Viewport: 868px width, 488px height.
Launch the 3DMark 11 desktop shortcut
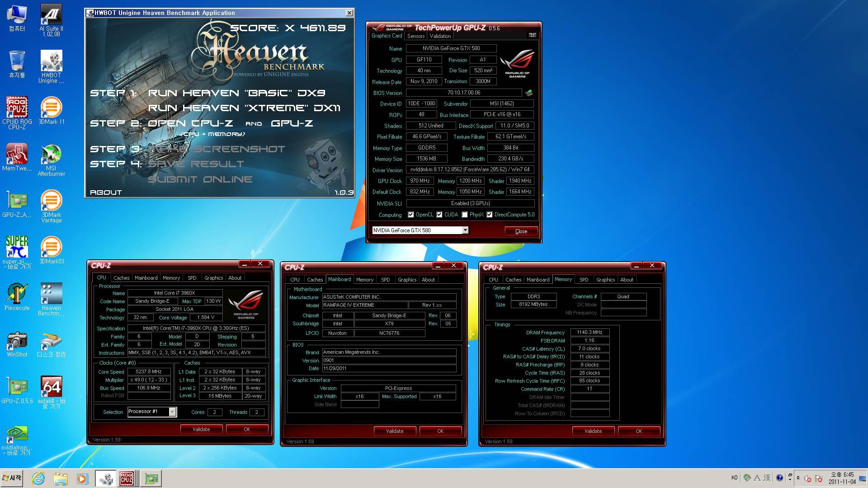[51, 111]
